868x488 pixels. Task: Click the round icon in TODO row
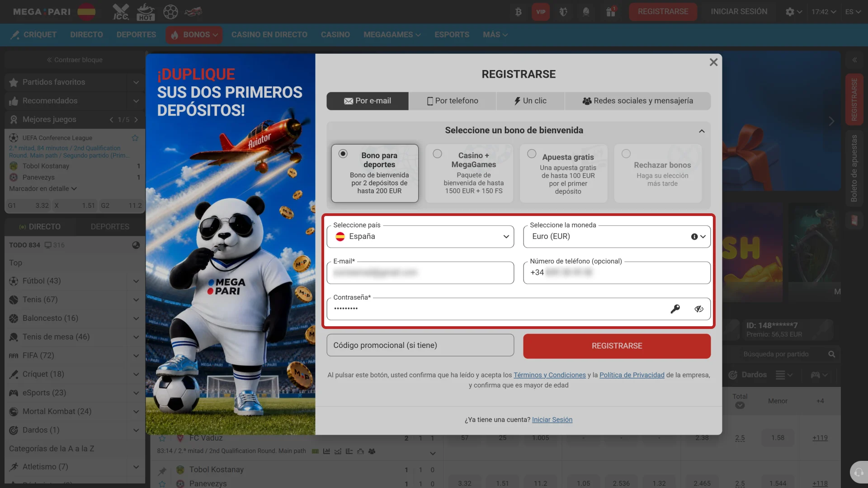click(136, 245)
